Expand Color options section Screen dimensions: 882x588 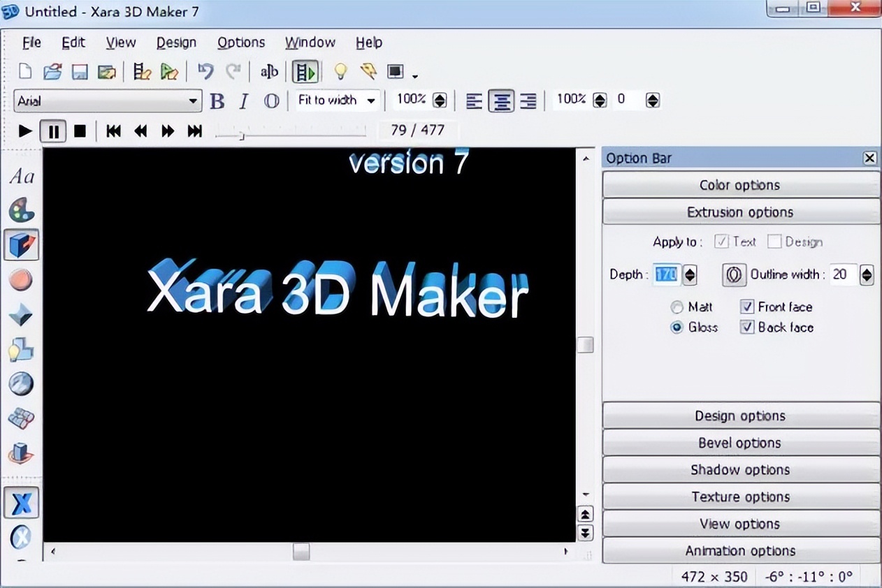pos(741,185)
